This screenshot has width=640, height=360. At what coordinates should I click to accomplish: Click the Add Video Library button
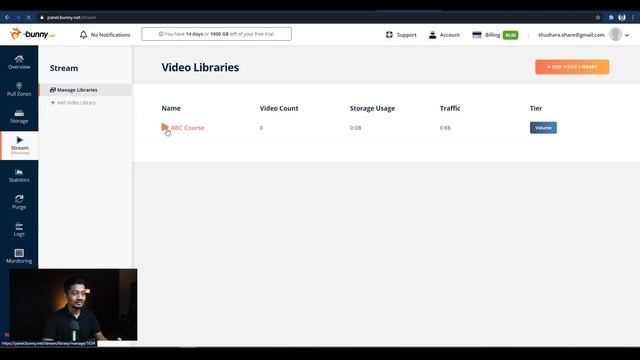coord(572,67)
